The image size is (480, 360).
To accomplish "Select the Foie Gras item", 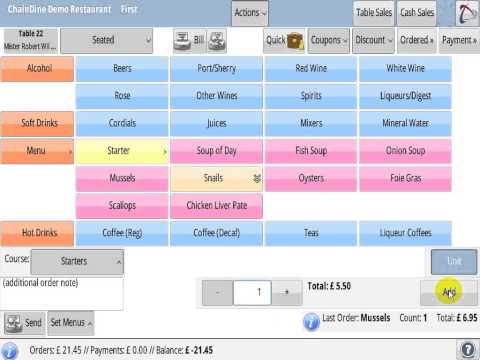I will pyautogui.click(x=405, y=179).
